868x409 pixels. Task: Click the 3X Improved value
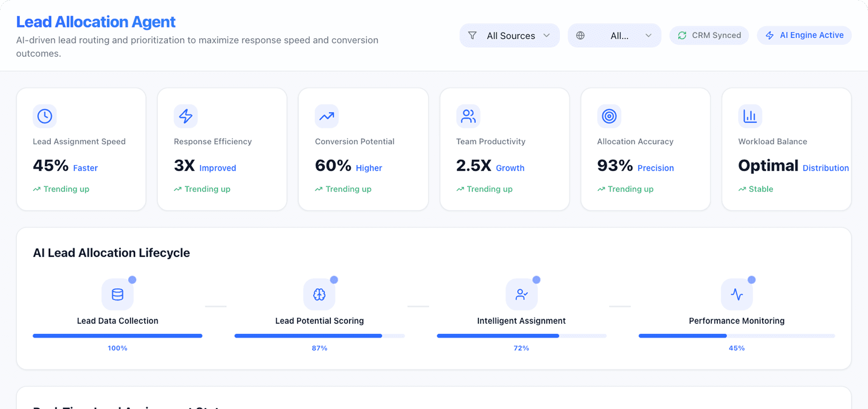pyautogui.click(x=205, y=166)
